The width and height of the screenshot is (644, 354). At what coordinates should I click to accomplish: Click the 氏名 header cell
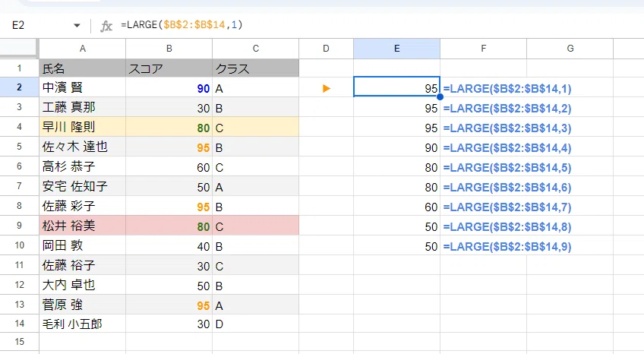[x=83, y=68]
